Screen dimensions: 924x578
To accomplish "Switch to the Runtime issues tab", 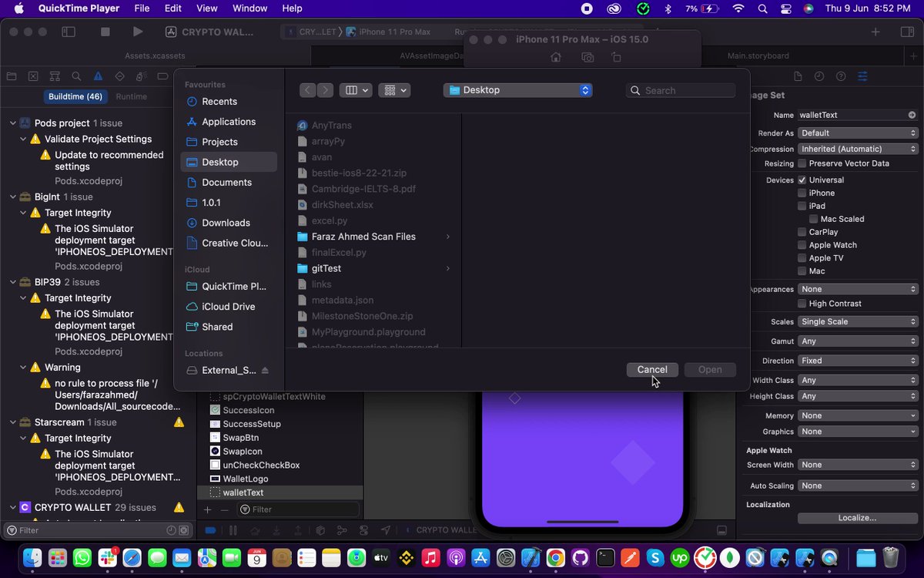I will (x=132, y=96).
